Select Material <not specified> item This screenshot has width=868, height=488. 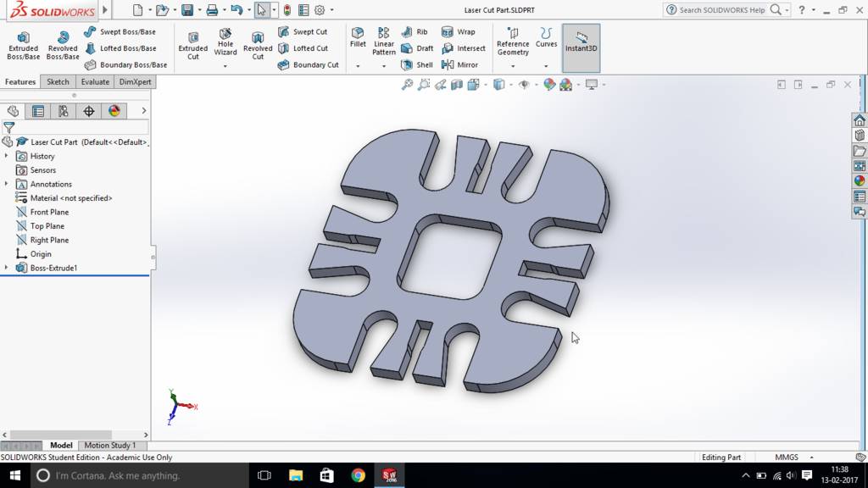tap(64, 198)
